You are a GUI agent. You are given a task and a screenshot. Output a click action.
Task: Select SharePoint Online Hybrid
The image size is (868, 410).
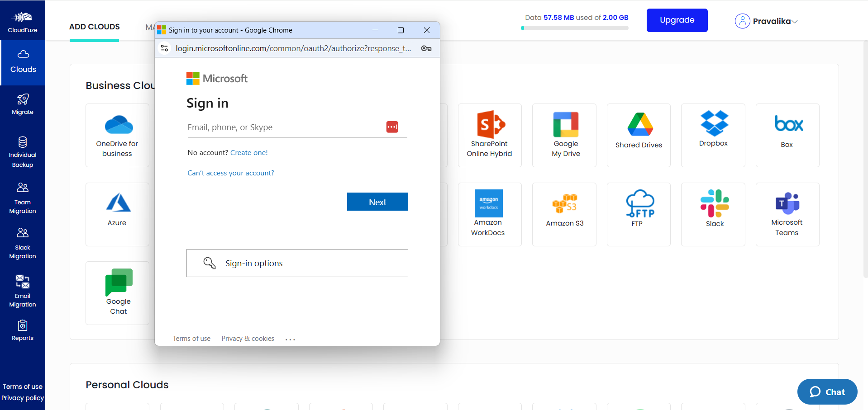tap(490, 135)
